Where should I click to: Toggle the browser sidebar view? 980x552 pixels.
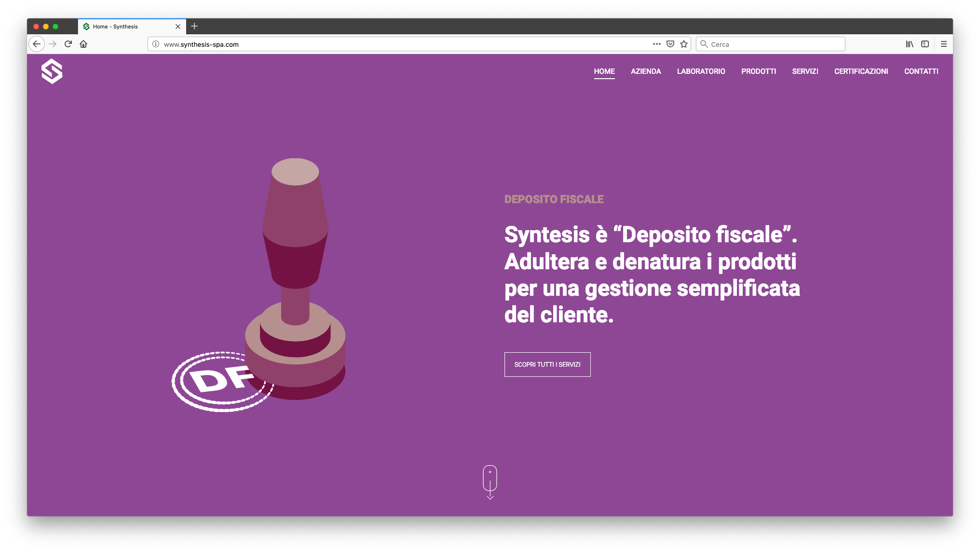pyautogui.click(x=925, y=44)
